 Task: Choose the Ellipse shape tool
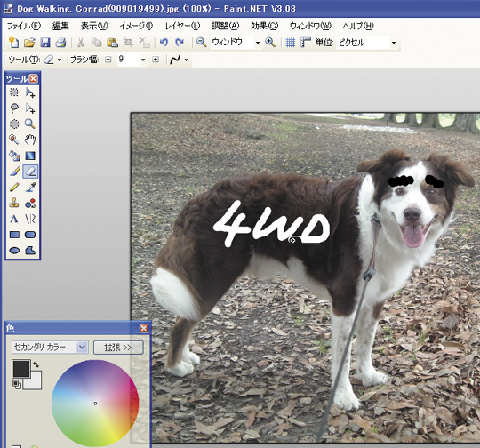pyautogui.click(x=14, y=251)
